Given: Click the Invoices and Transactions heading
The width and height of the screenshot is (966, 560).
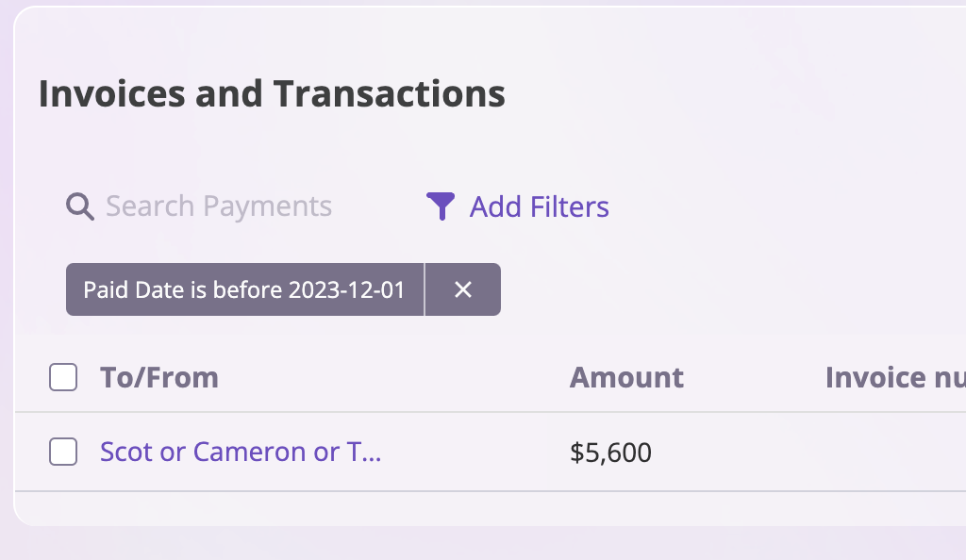Looking at the screenshot, I should [x=272, y=93].
